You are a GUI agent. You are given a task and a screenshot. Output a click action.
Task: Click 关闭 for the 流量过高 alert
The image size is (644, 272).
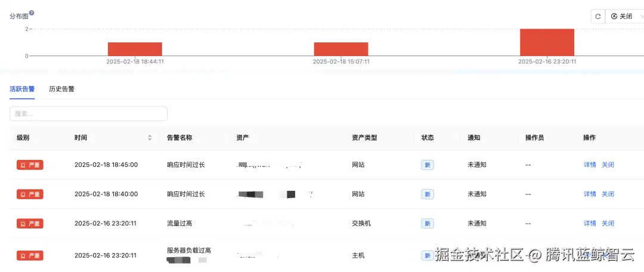[x=608, y=224]
